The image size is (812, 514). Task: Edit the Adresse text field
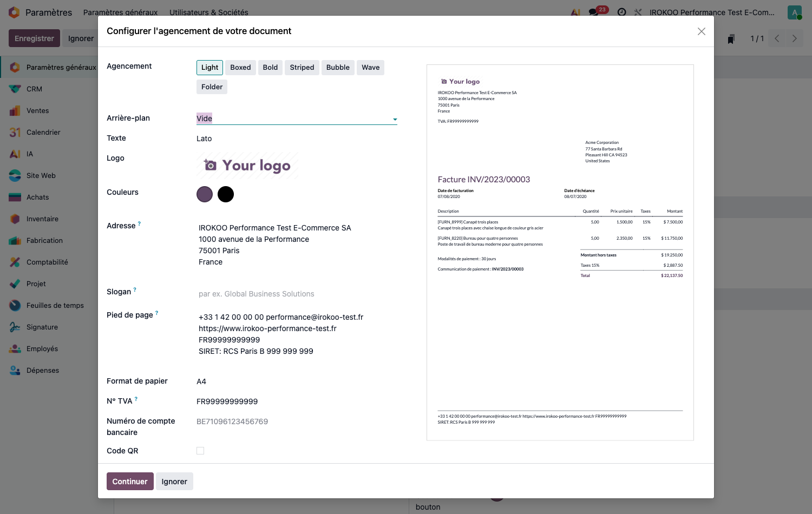point(297,245)
